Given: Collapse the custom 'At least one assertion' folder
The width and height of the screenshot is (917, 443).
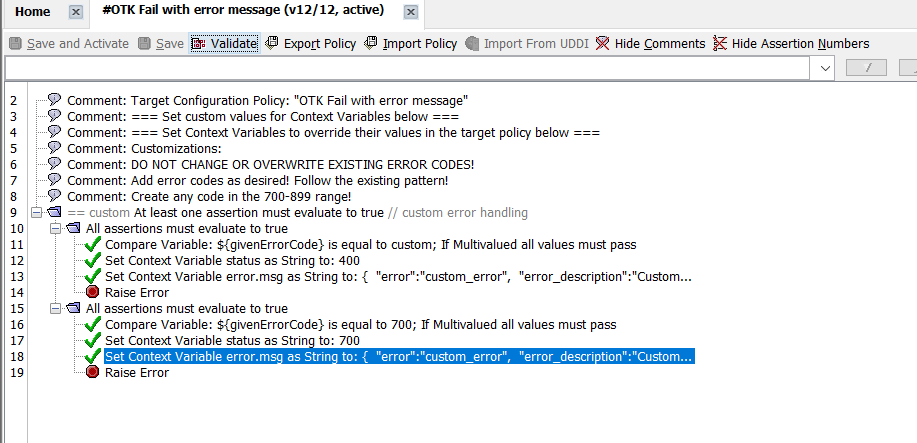Looking at the screenshot, I should point(36,212).
